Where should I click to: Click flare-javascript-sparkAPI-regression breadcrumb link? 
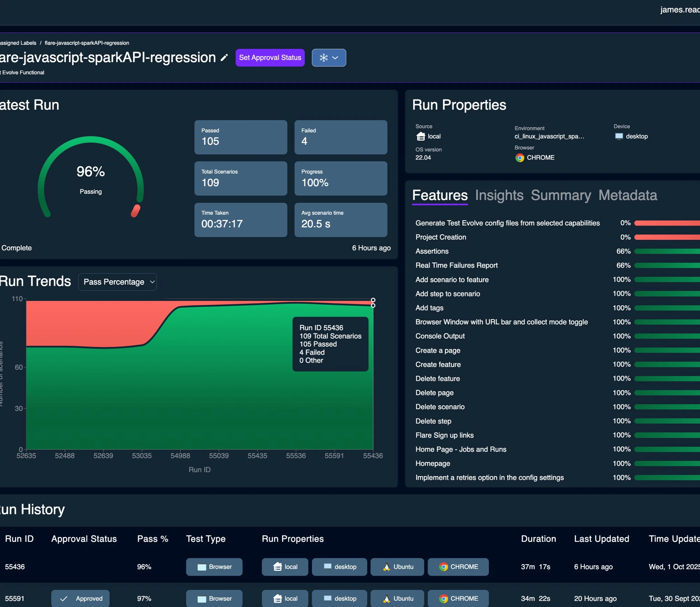click(87, 43)
